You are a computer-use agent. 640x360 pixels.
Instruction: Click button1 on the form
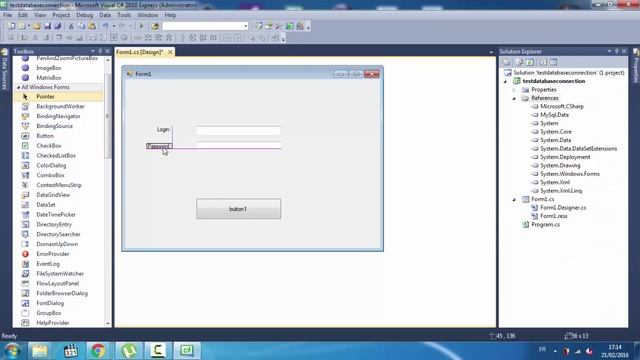(238, 209)
